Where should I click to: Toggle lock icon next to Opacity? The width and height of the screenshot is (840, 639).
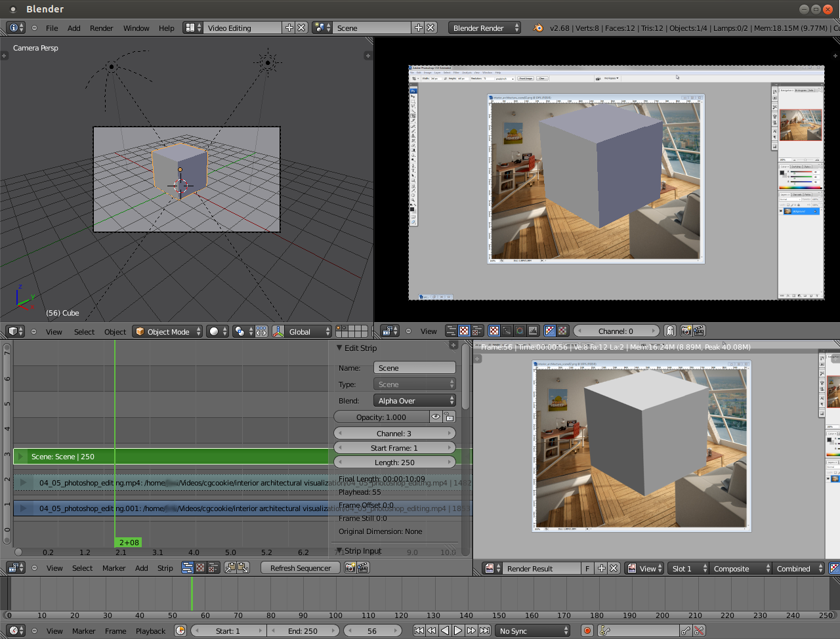coord(449,417)
